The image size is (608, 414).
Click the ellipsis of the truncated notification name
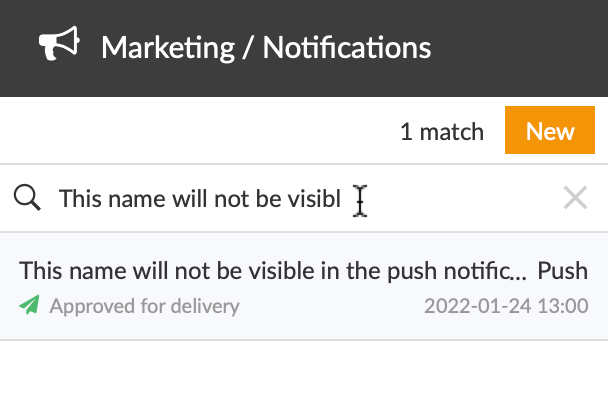coord(519,272)
